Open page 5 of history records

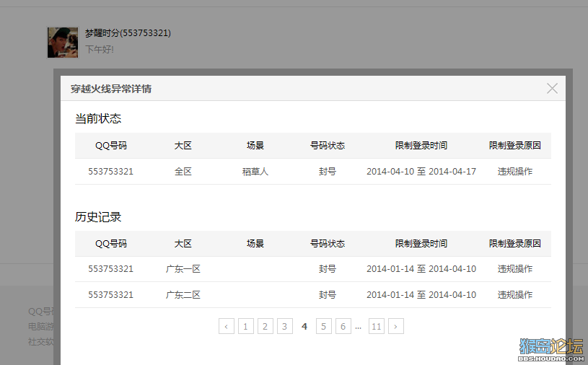click(x=324, y=326)
